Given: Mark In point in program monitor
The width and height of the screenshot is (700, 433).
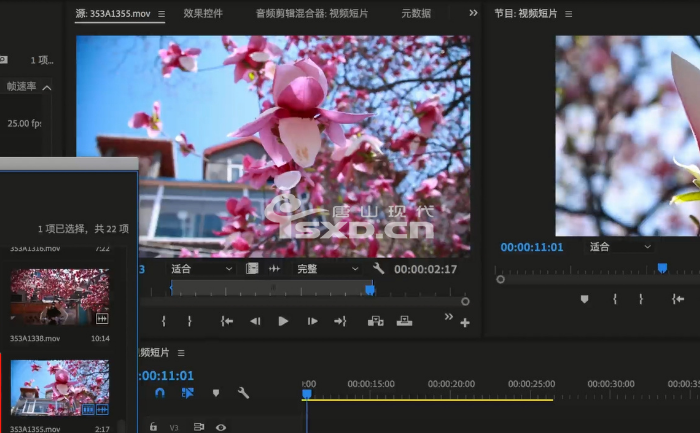Looking at the screenshot, I should tap(615, 299).
